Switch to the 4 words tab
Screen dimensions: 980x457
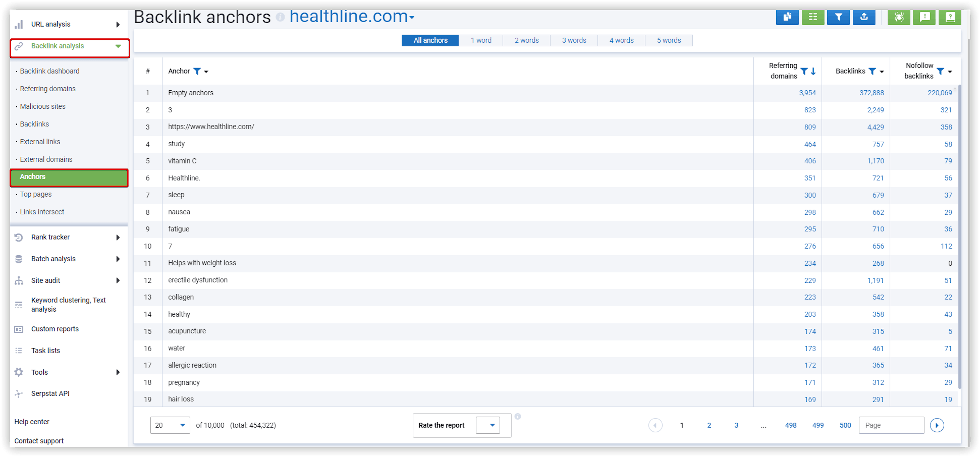pos(621,40)
